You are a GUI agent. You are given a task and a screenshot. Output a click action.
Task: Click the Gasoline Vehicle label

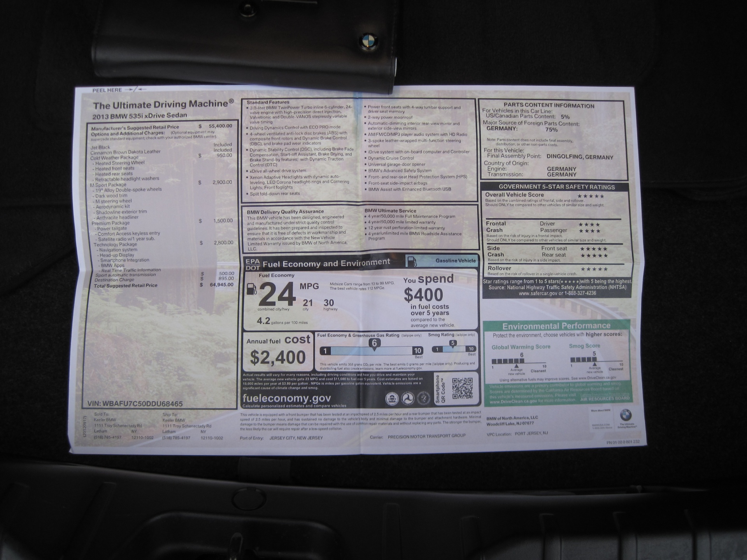click(x=456, y=261)
